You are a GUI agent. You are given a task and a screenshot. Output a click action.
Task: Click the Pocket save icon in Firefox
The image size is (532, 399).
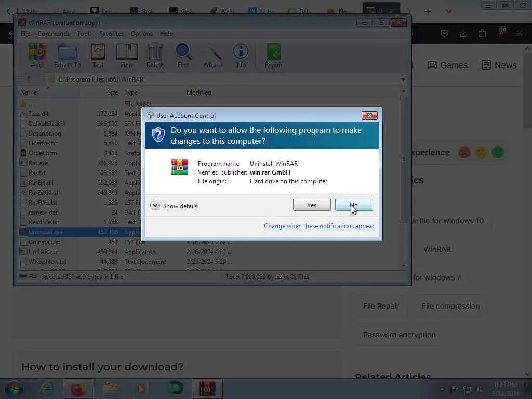pos(445,33)
